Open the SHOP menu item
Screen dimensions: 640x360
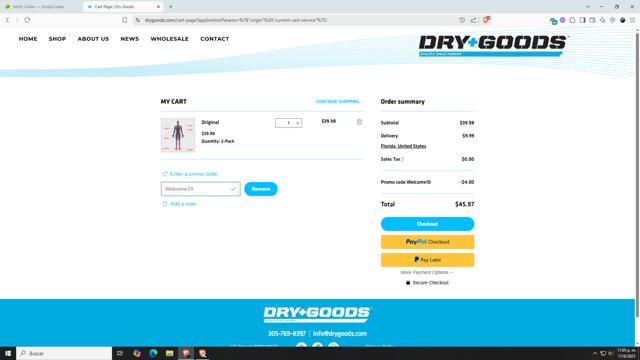click(57, 39)
